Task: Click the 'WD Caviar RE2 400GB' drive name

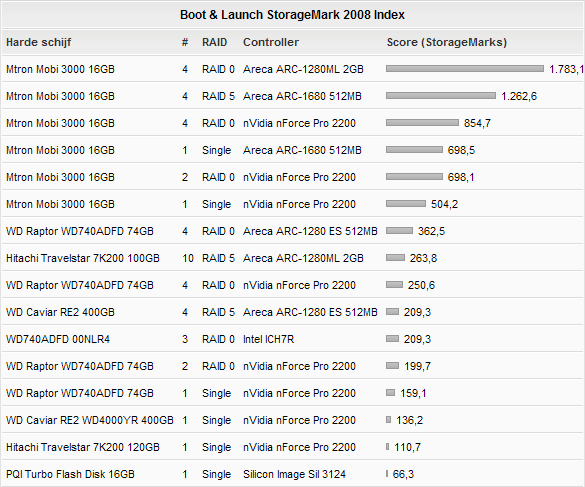Action: [x=60, y=312]
